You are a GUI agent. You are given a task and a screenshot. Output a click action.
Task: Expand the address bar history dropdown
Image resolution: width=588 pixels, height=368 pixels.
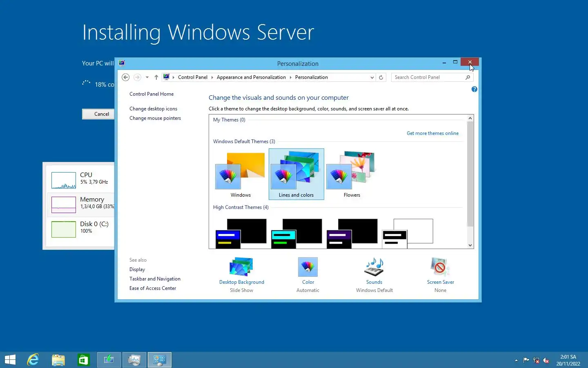click(372, 77)
